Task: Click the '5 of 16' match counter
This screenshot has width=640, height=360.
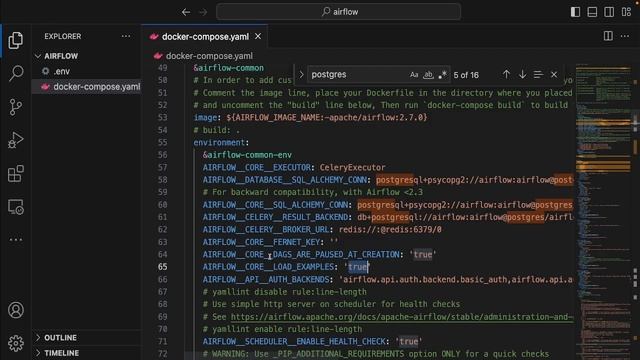Action: click(x=466, y=75)
